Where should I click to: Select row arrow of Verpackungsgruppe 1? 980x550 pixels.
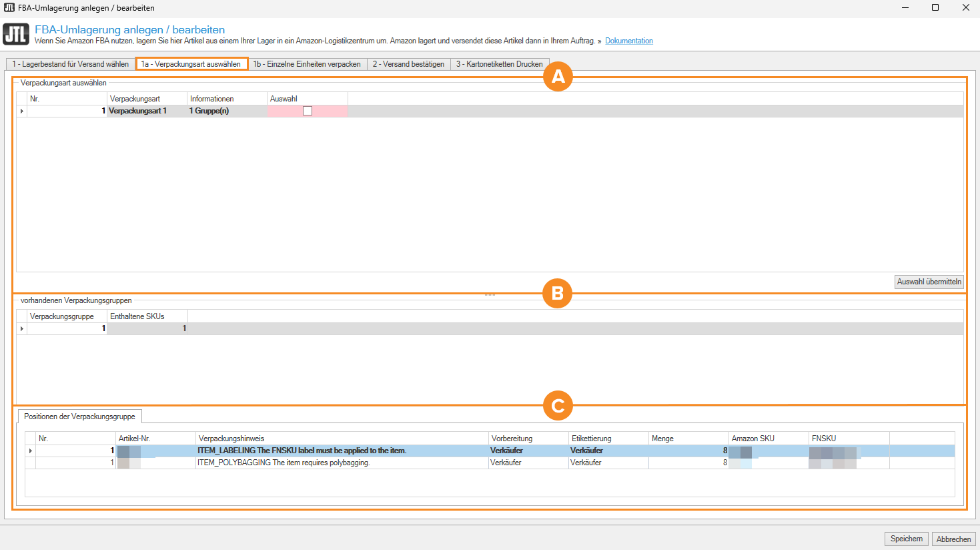22,328
